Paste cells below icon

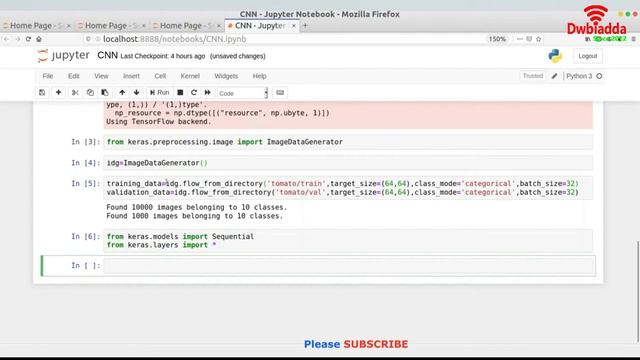pyautogui.click(x=105, y=93)
